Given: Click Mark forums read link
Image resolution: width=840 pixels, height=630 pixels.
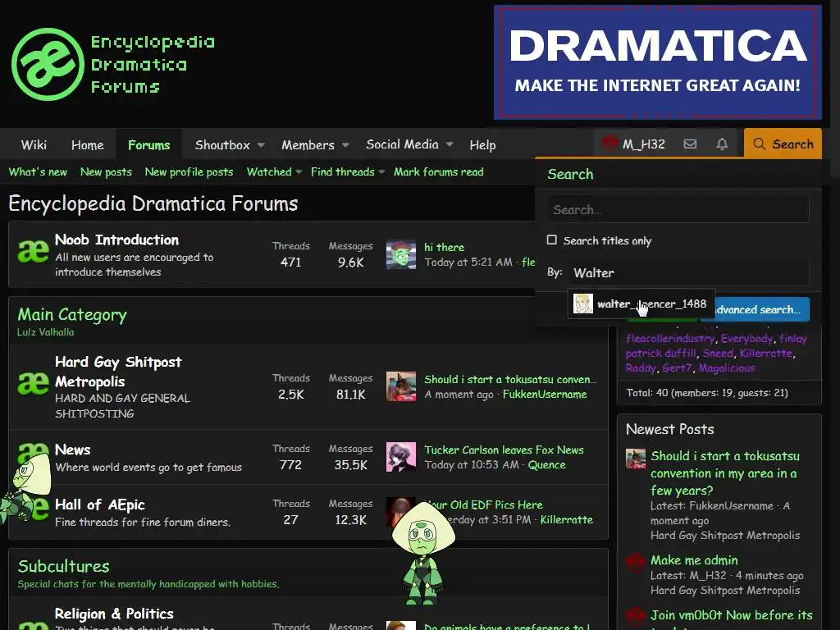Looking at the screenshot, I should pyautogui.click(x=439, y=172).
